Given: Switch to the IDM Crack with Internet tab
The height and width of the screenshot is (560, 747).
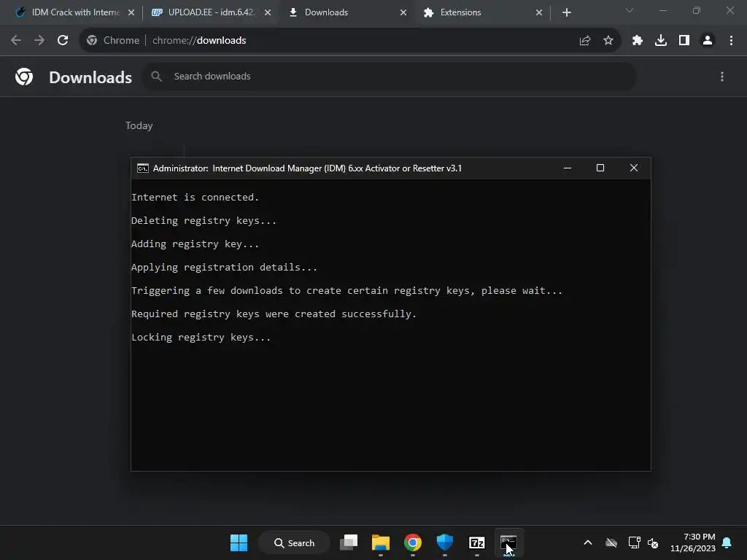Looking at the screenshot, I should (69, 12).
